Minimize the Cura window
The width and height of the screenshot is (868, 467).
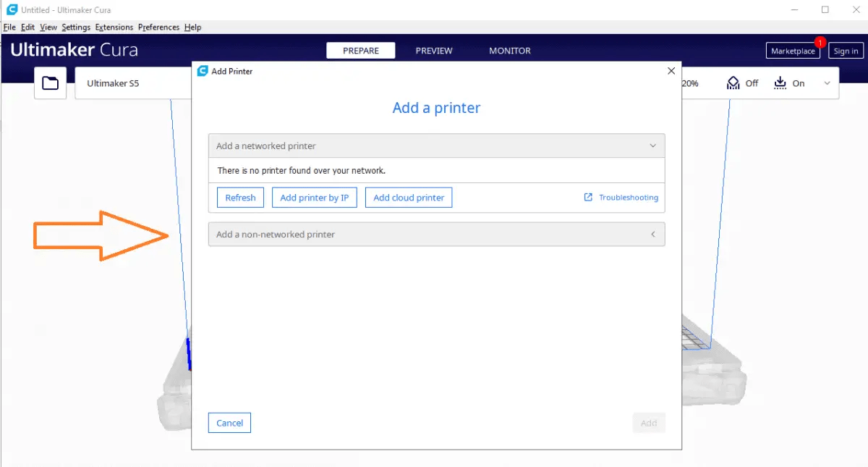point(793,10)
